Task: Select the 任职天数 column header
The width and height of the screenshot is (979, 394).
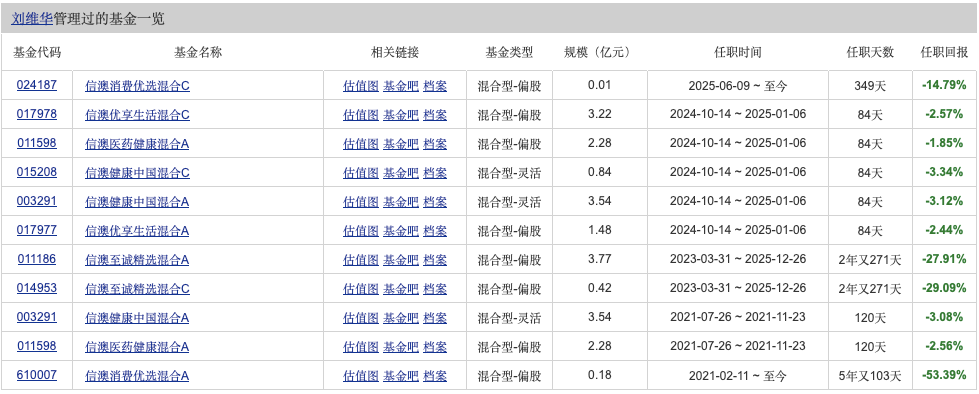Action: pos(870,52)
